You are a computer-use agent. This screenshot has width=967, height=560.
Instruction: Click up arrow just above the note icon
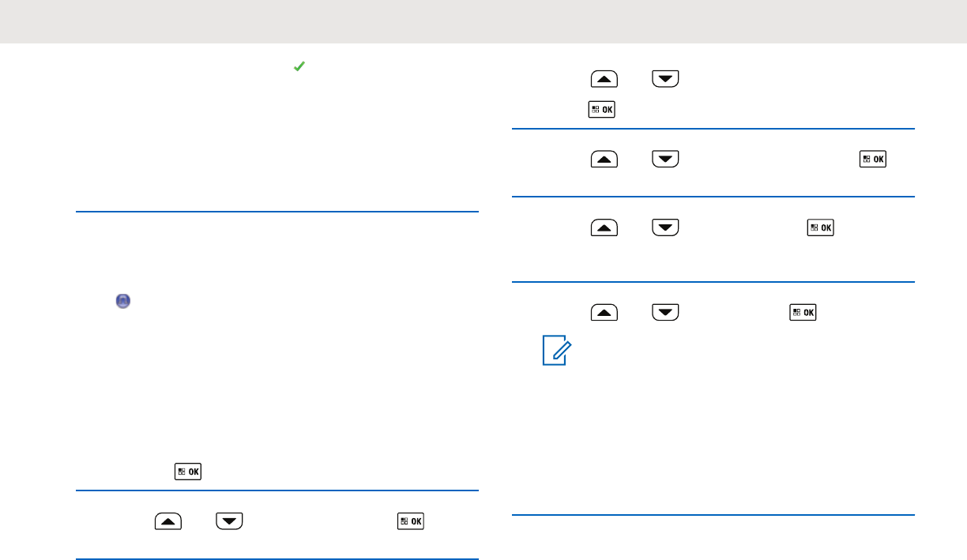pyautogui.click(x=604, y=314)
